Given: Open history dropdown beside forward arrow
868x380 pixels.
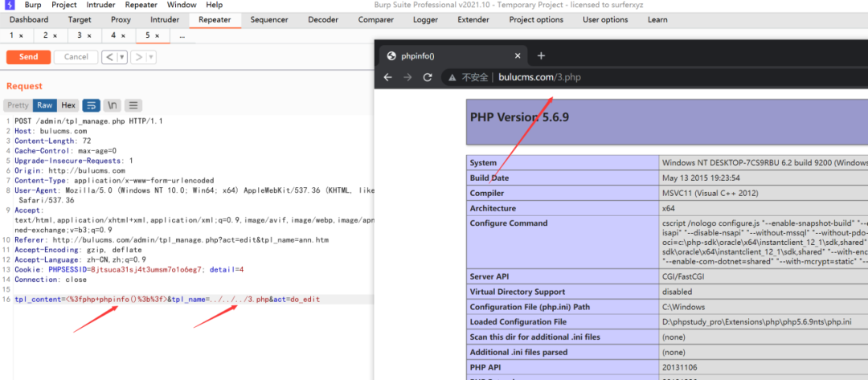Looking at the screenshot, I should click(x=151, y=57).
